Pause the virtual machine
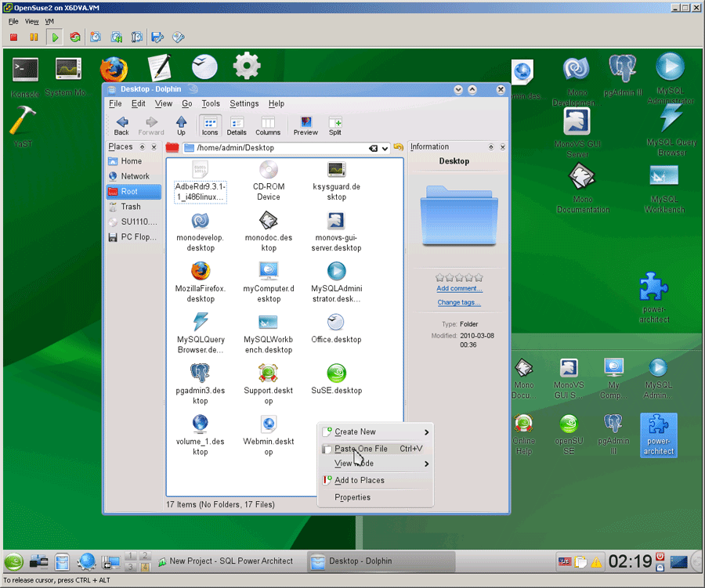The image size is (705, 588). coord(34,38)
